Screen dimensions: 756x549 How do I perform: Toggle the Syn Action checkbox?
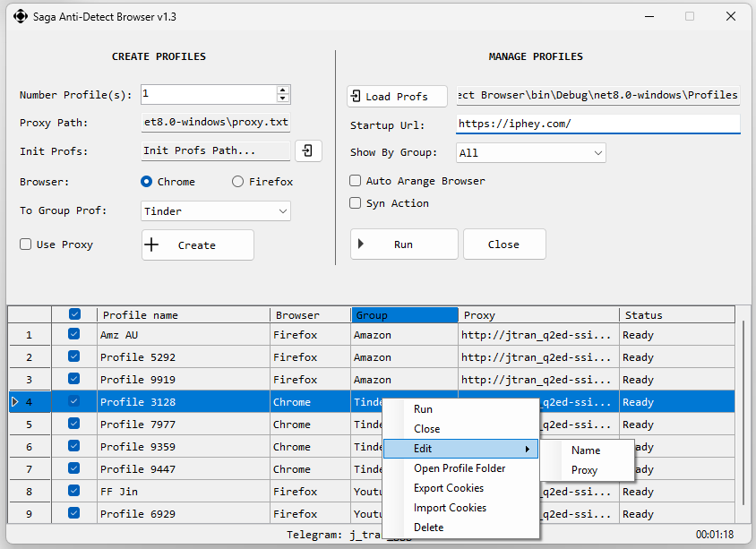pyautogui.click(x=355, y=203)
